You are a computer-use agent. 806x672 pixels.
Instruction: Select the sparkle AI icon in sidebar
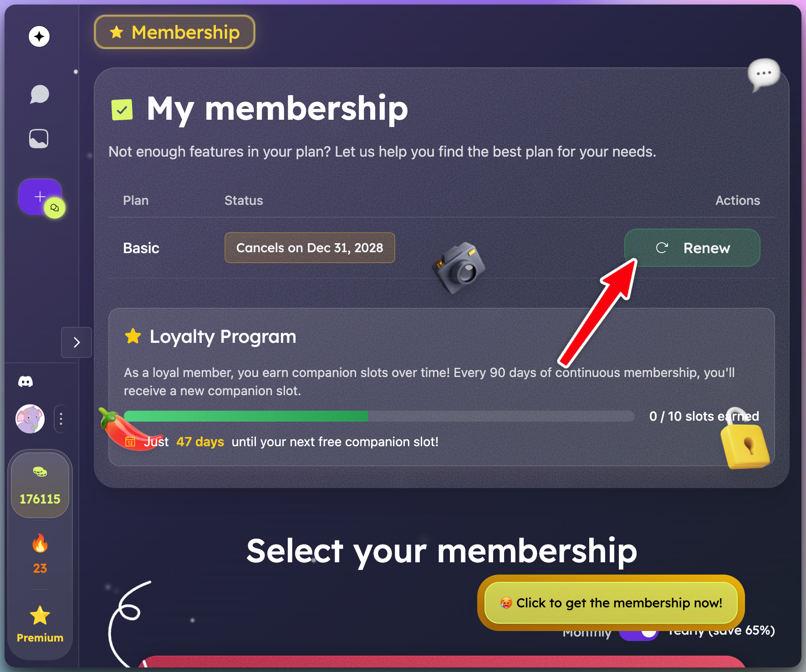click(x=39, y=36)
